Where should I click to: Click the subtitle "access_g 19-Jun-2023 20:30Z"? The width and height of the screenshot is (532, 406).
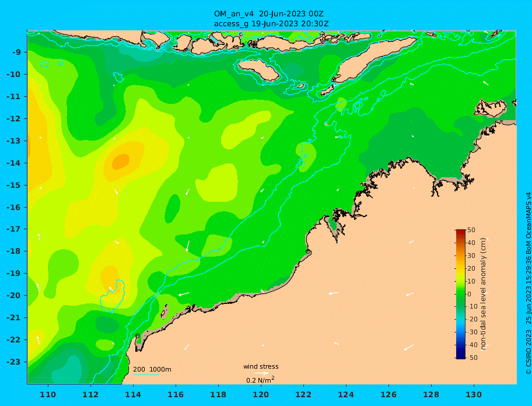coord(271,24)
